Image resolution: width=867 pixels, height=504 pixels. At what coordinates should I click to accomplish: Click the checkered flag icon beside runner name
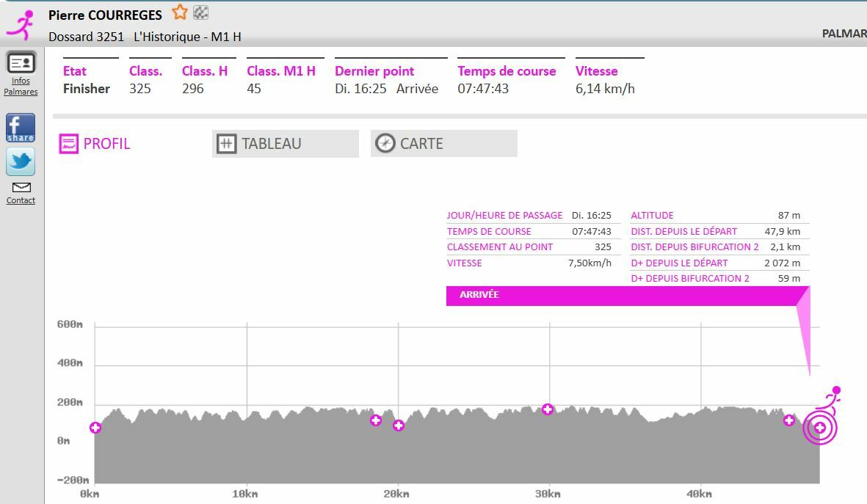pyautogui.click(x=200, y=12)
